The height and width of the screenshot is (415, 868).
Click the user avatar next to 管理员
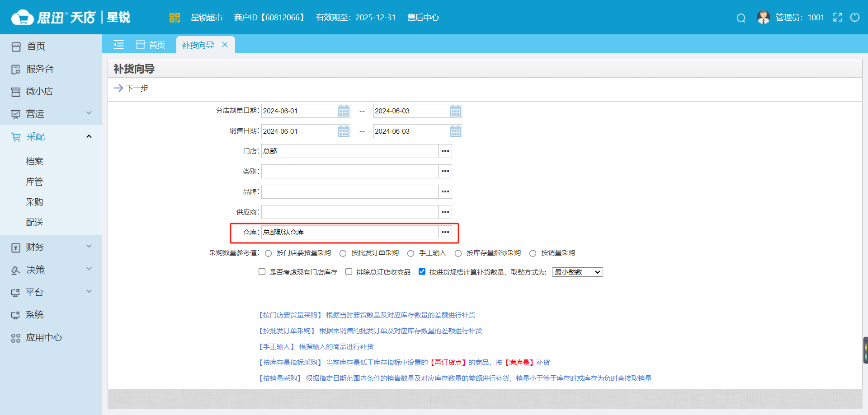[763, 17]
